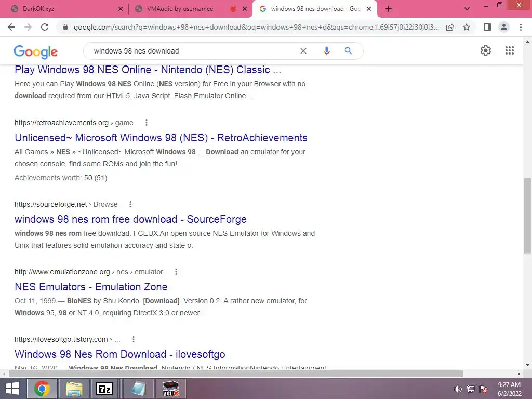The image size is (532, 399).
Task: Click Achievements worth: 50 (51) text
Action: click(x=61, y=178)
